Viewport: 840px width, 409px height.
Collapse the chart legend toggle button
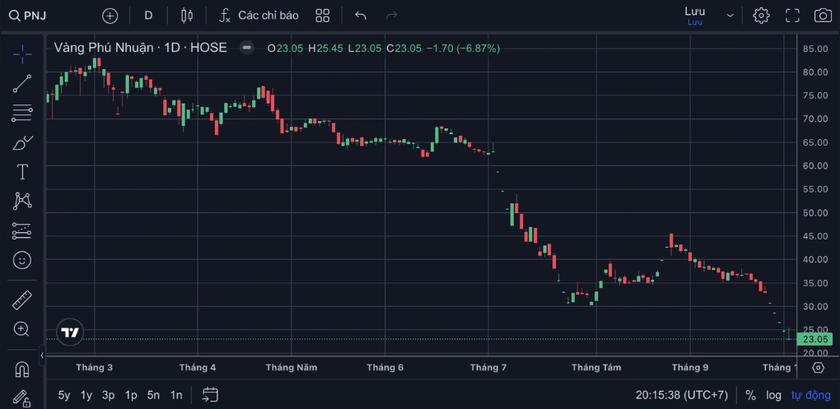coord(247,48)
